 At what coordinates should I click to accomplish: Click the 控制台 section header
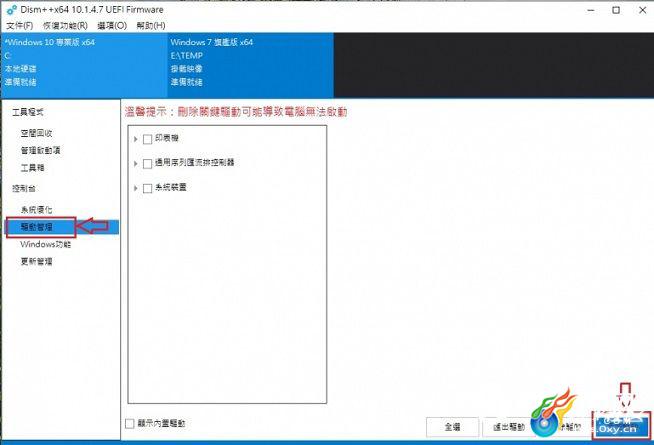click(x=24, y=189)
